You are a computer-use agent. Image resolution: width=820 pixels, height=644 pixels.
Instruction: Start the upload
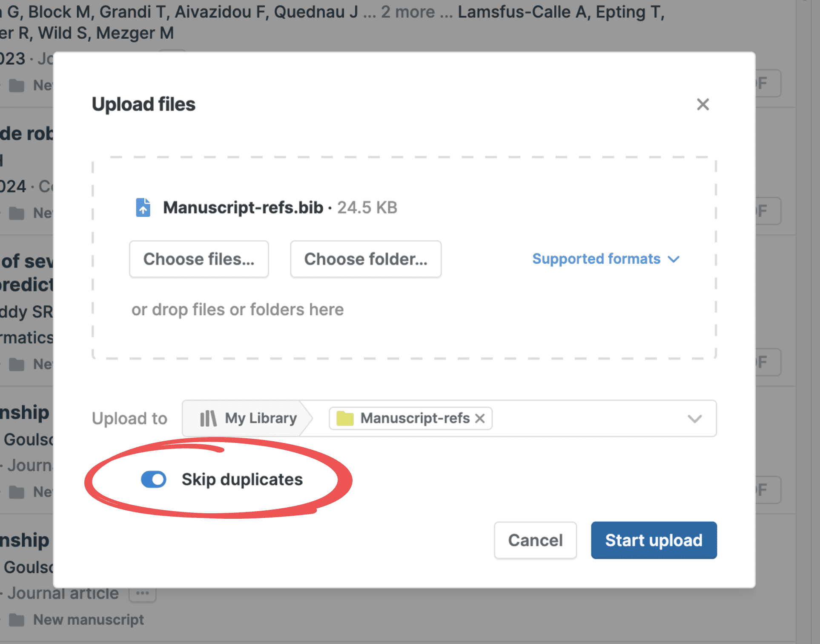[x=654, y=540]
